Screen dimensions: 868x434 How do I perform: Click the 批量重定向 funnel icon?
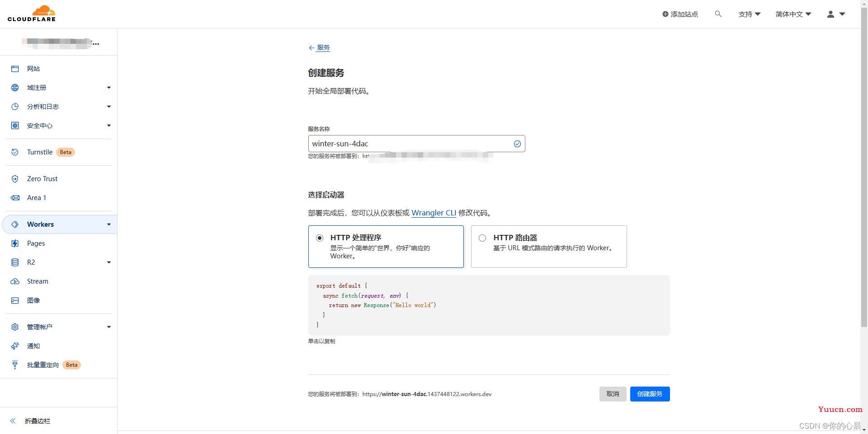tap(15, 365)
